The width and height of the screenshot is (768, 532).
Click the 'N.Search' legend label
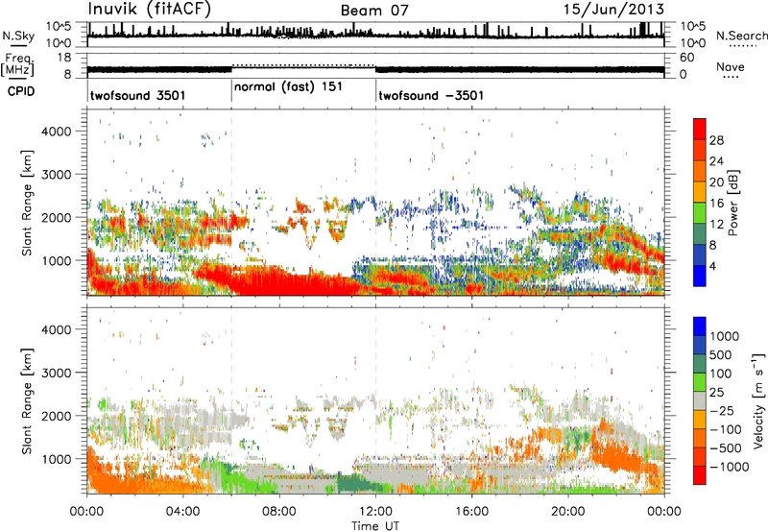click(x=741, y=36)
